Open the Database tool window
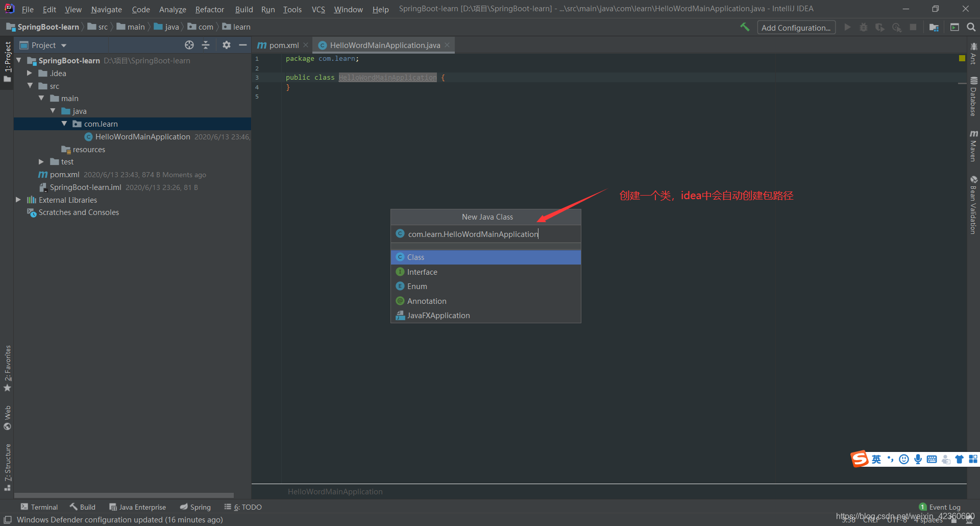Image resolution: width=980 pixels, height=526 pixels. click(x=973, y=97)
